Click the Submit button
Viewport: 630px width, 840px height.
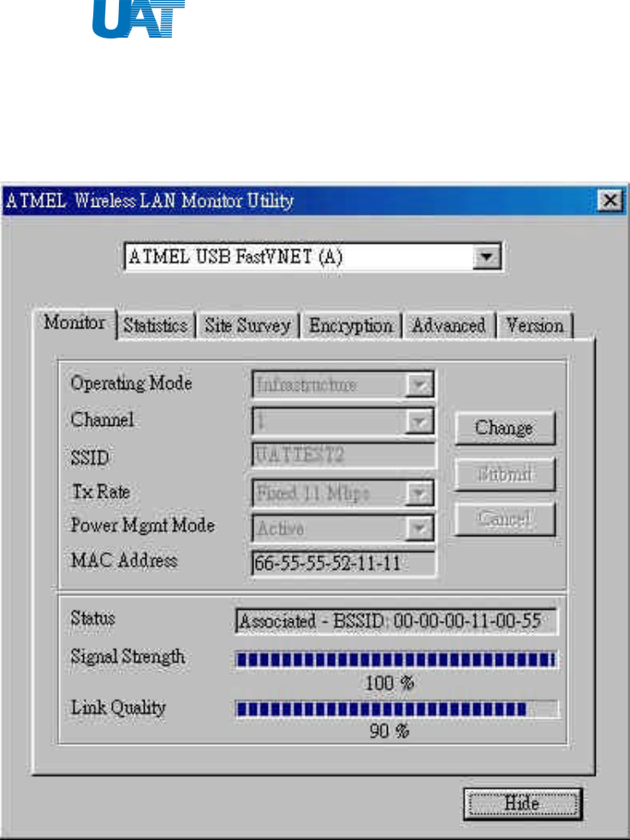tap(504, 474)
